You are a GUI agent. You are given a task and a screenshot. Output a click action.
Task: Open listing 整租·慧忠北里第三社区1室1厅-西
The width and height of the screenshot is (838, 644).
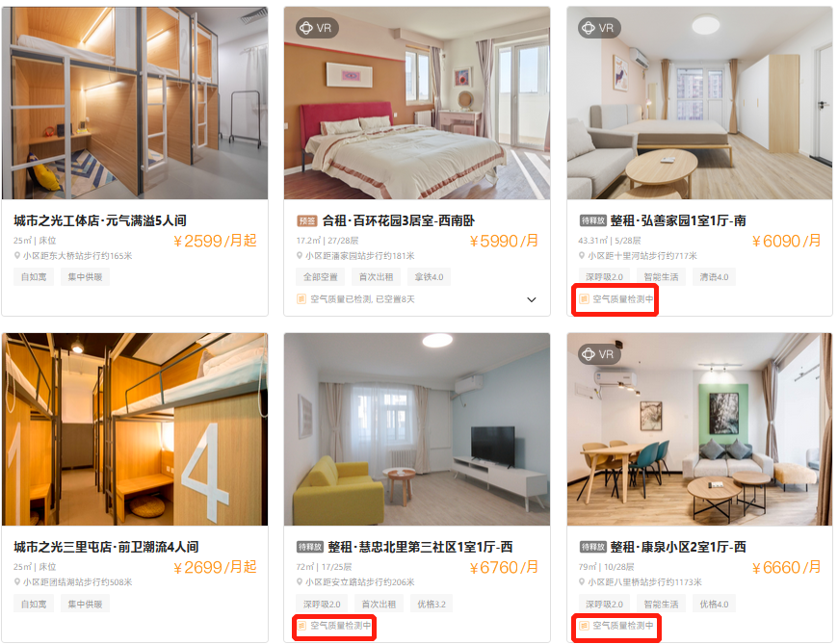pyautogui.click(x=420, y=547)
